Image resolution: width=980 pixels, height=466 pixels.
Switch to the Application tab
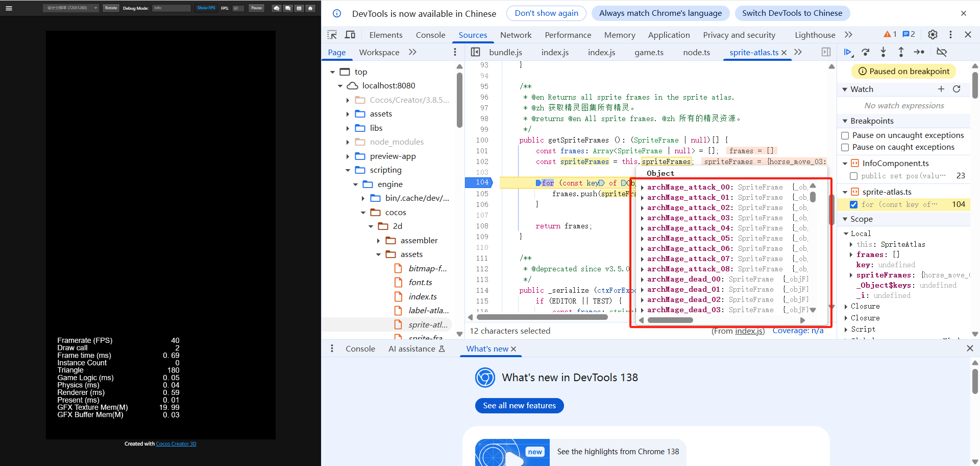point(669,35)
